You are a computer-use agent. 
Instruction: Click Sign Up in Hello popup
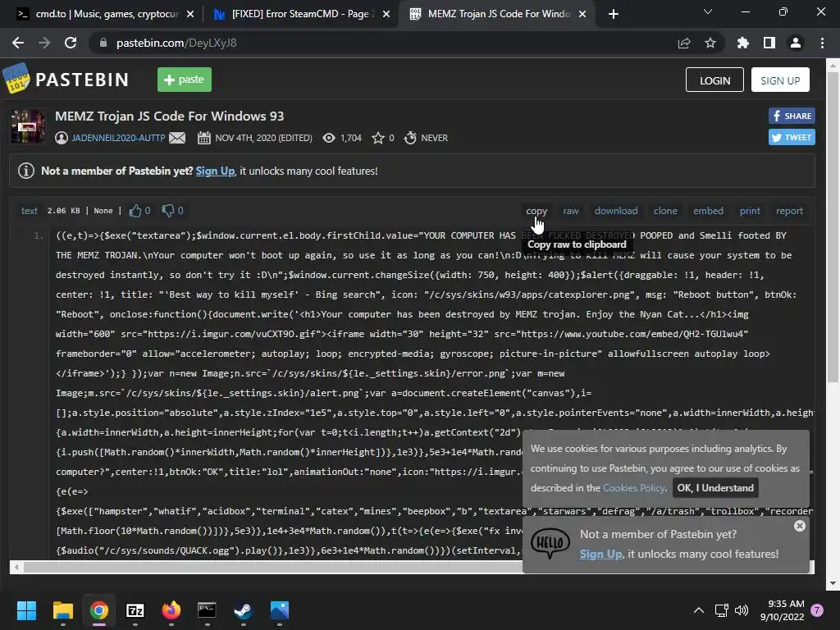pos(600,554)
